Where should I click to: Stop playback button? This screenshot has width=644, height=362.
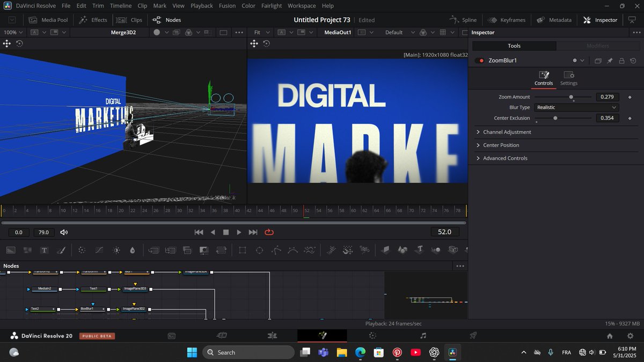[226, 232]
